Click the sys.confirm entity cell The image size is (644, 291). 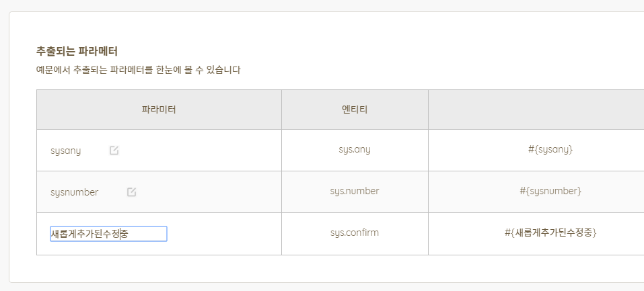click(355, 233)
